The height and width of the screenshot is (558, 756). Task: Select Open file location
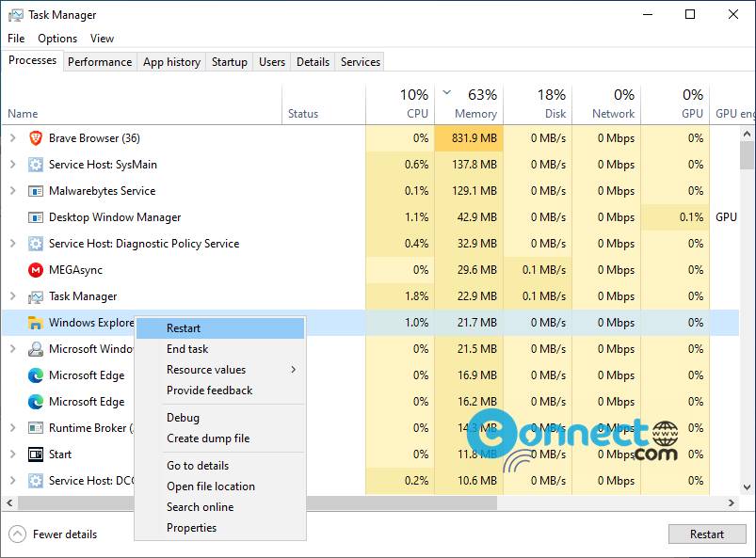pyautogui.click(x=220, y=486)
